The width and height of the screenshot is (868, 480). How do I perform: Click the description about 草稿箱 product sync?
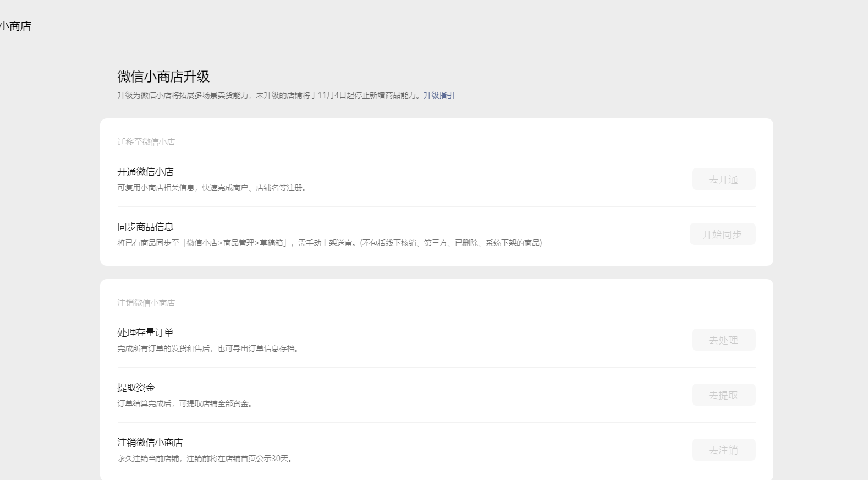point(329,243)
